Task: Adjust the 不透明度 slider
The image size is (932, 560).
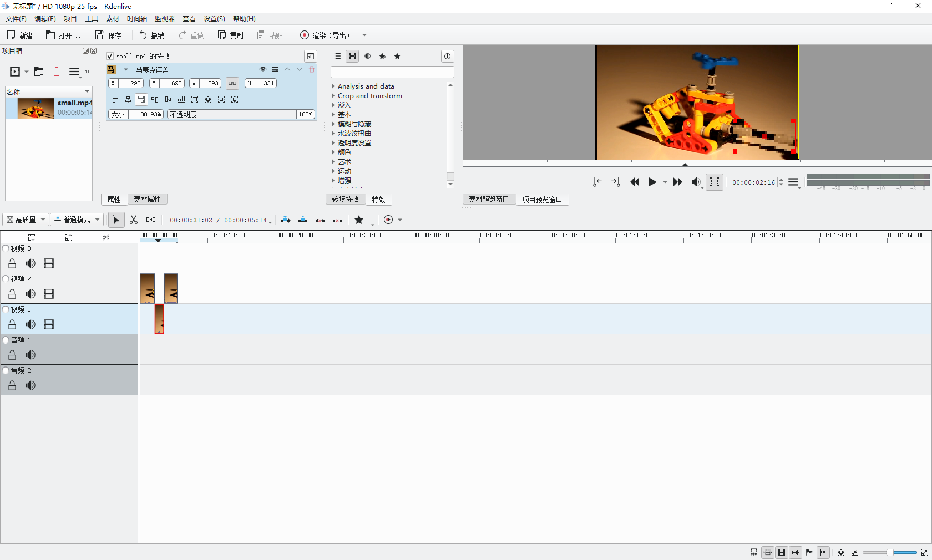Action: coord(241,114)
